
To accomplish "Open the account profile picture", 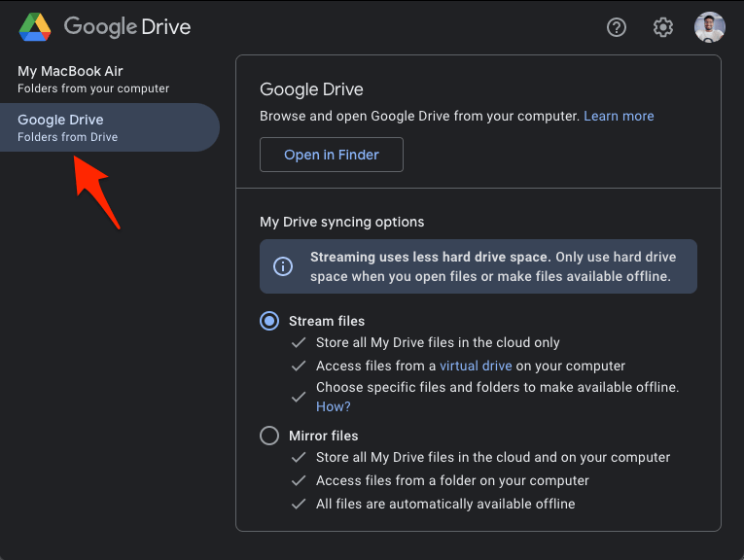I will click(x=709, y=27).
